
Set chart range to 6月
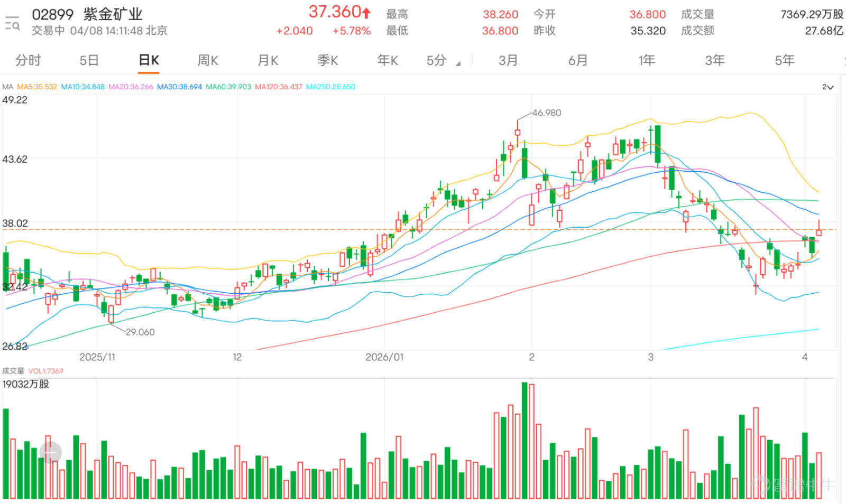[578, 60]
